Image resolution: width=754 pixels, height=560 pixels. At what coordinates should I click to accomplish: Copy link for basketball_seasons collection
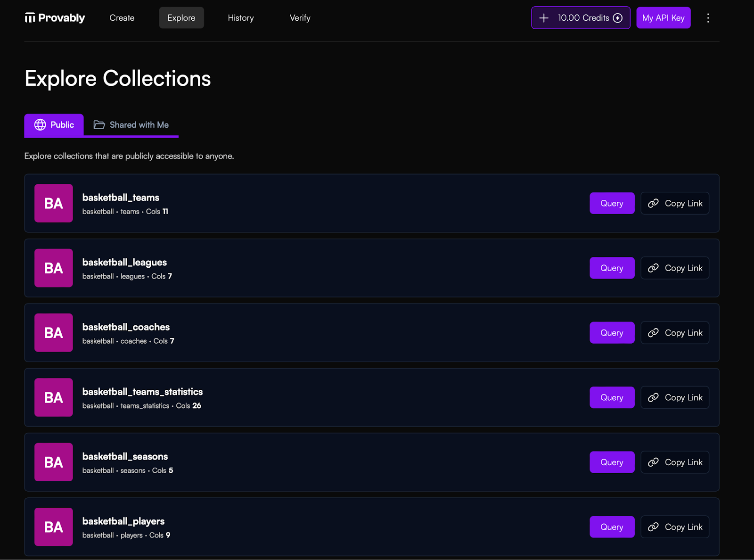click(675, 462)
